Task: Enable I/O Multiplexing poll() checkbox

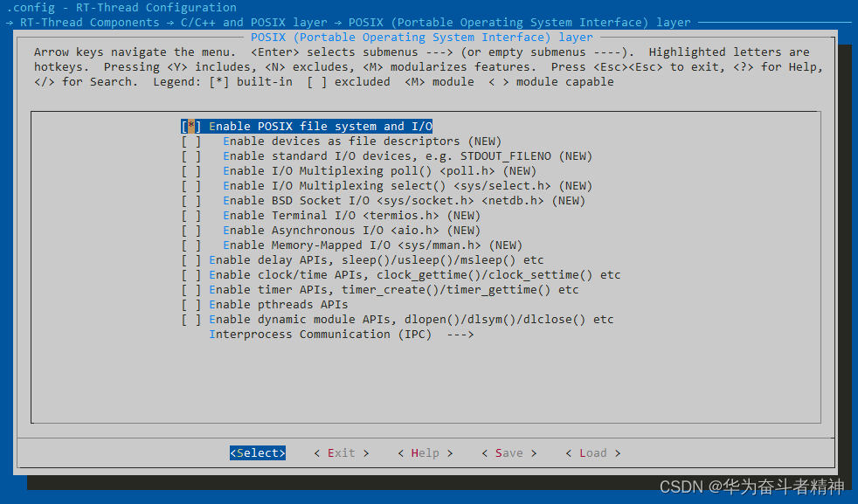Action: click(349, 170)
